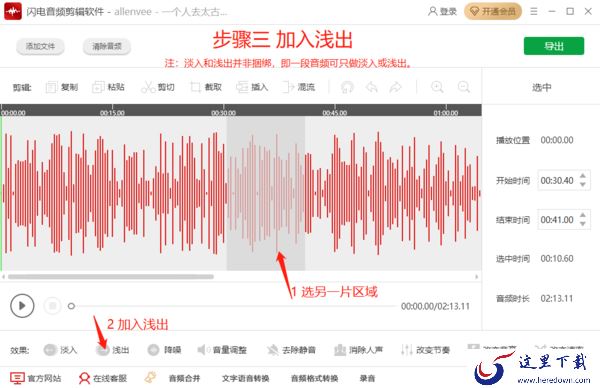Zoom out of the waveform
Screen dimensions: 600x388
464,87
